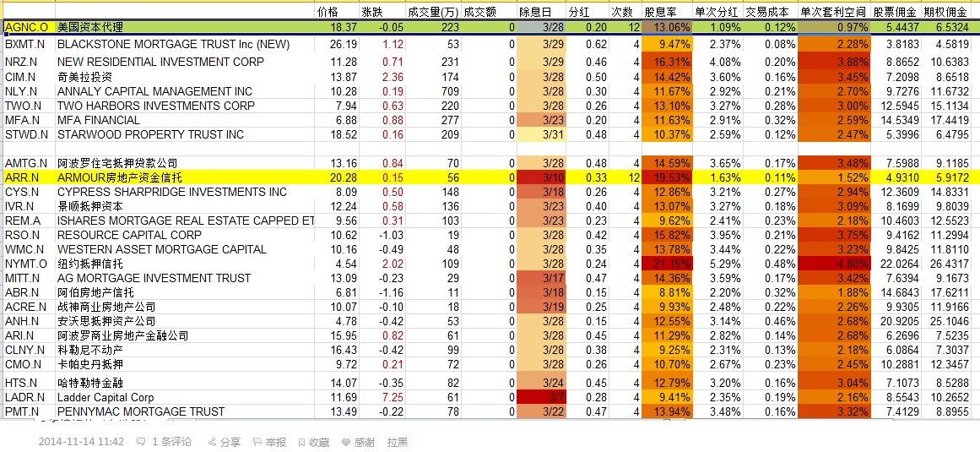The height and width of the screenshot is (452, 980).
Task: Open the 2014-11-14 11:42 timestamp link
Action: tap(81, 442)
